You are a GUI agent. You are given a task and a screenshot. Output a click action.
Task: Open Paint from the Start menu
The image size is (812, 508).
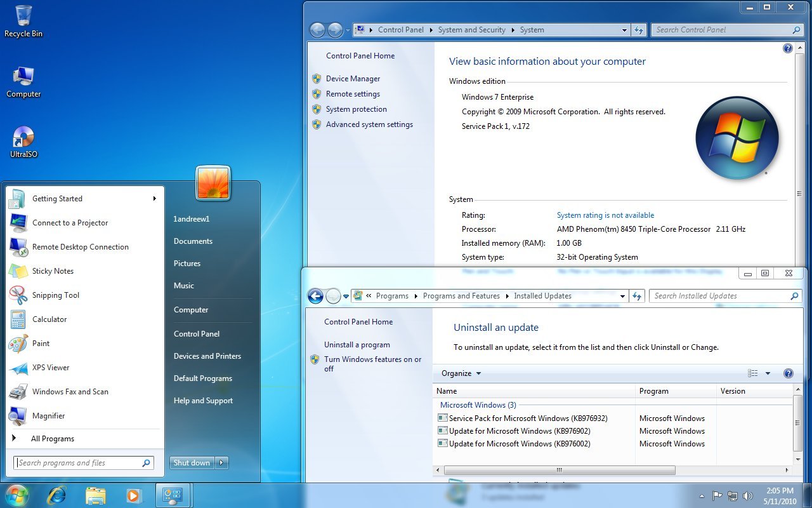coord(41,343)
